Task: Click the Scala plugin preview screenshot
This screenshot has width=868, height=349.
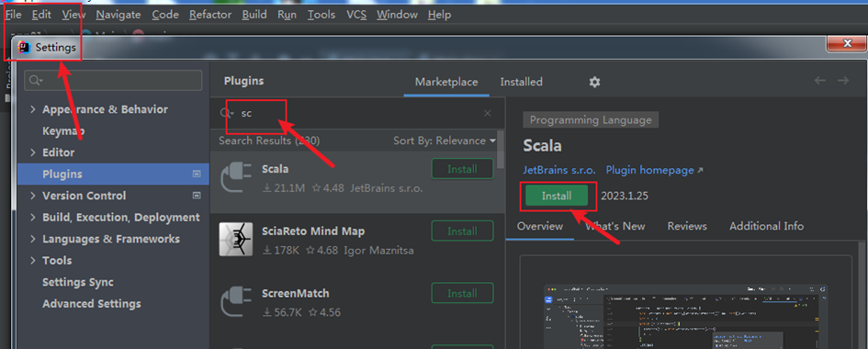Action: (x=686, y=316)
